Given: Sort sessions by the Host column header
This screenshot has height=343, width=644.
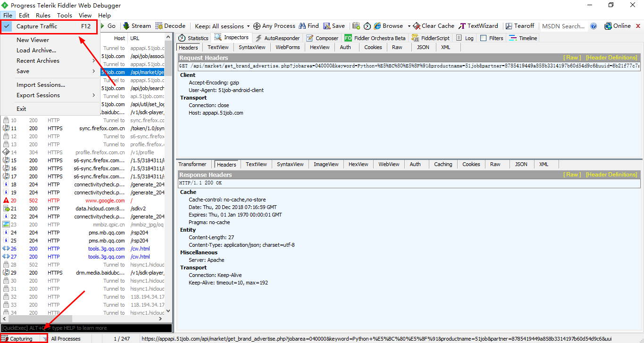Looking at the screenshot, I should tap(120, 38).
